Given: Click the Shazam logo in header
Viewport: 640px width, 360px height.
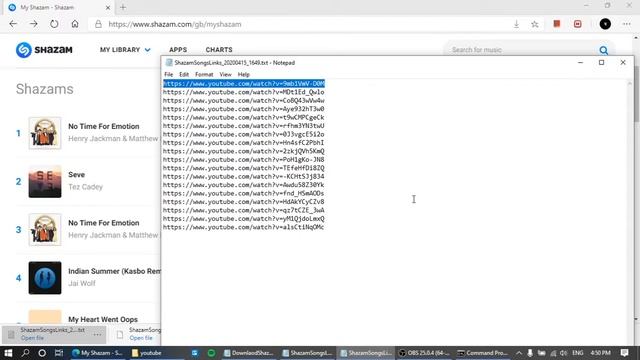Looking at the screenshot, I should click(x=44, y=50).
